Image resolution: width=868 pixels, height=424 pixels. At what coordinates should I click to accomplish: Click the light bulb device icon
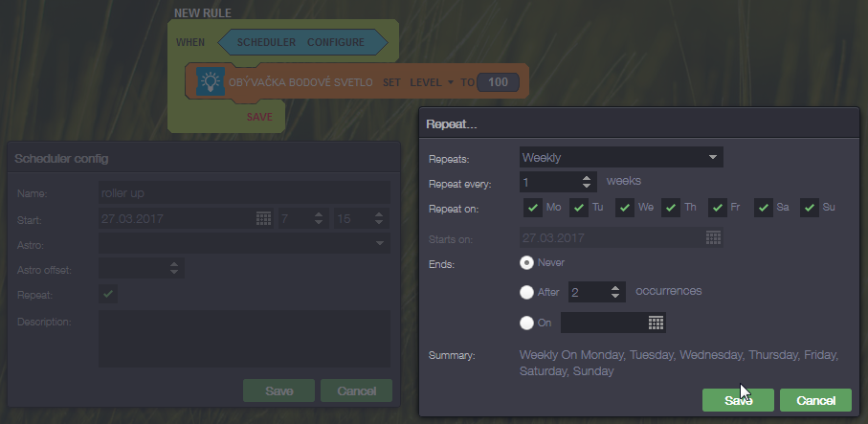(210, 81)
